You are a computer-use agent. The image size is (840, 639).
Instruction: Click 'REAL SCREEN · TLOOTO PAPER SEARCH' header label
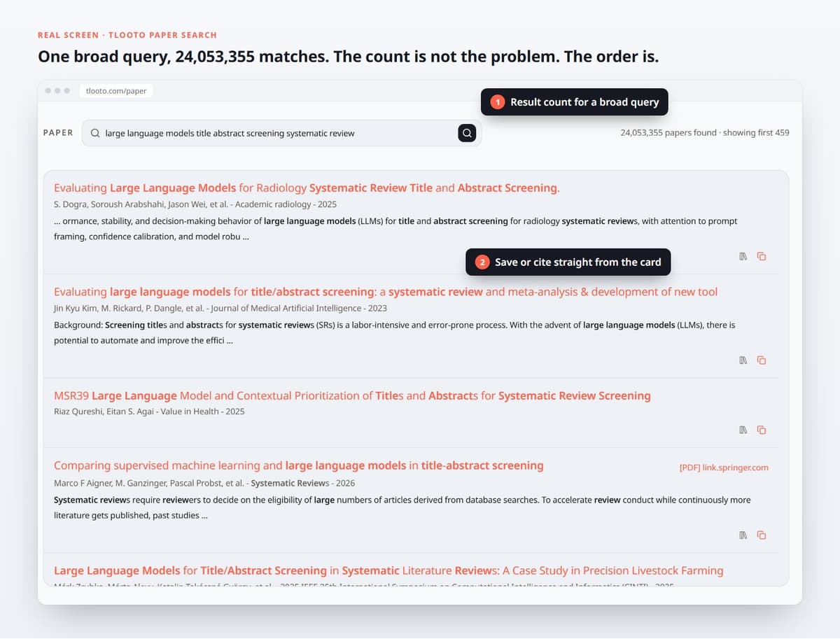pyautogui.click(x=127, y=35)
